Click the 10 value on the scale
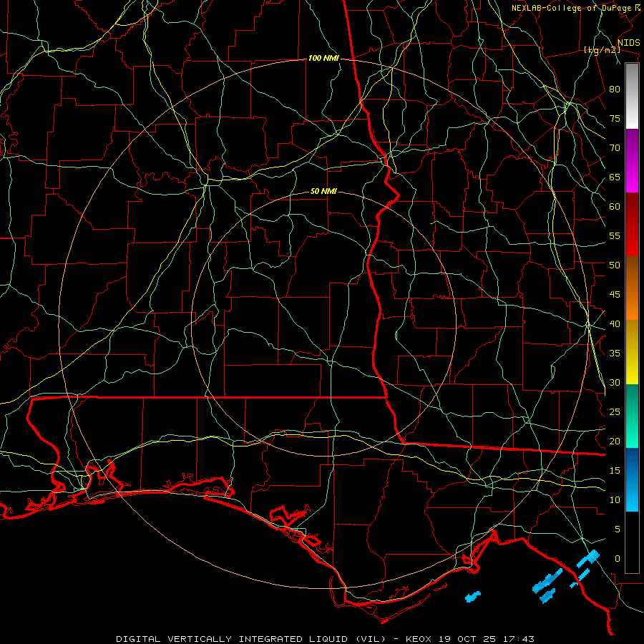The height and width of the screenshot is (644, 644). (615, 500)
